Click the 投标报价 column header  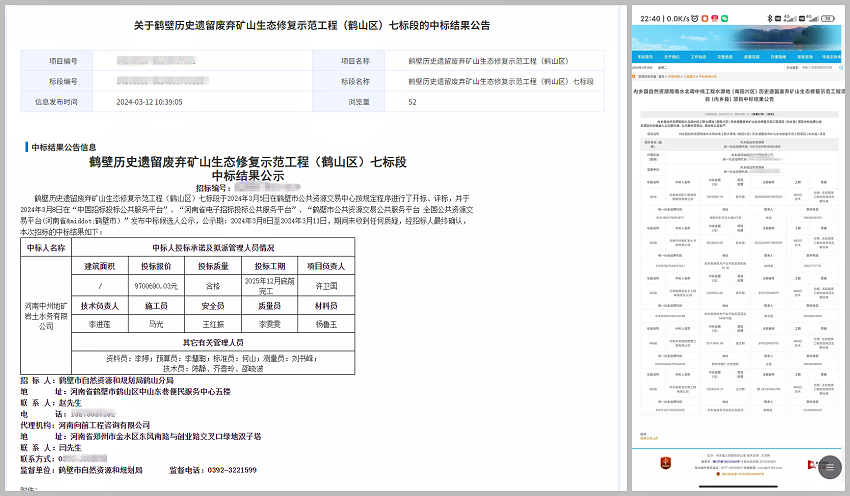click(156, 266)
